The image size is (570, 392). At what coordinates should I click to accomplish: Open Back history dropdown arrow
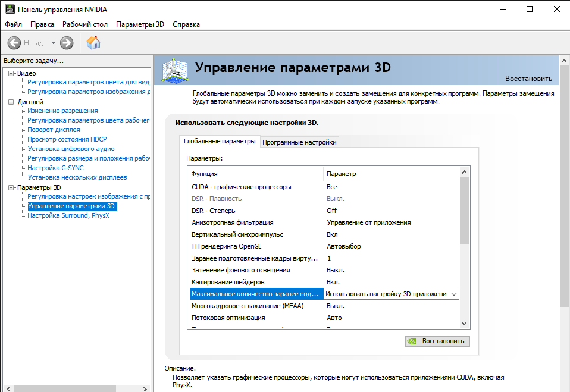click(x=53, y=43)
